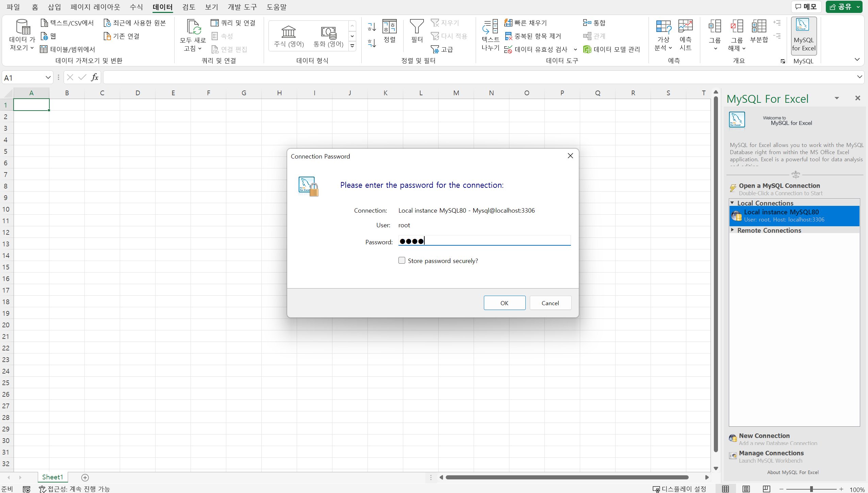Select normal view in status bar
The width and height of the screenshot is (868, 493).
coord(725,489)
